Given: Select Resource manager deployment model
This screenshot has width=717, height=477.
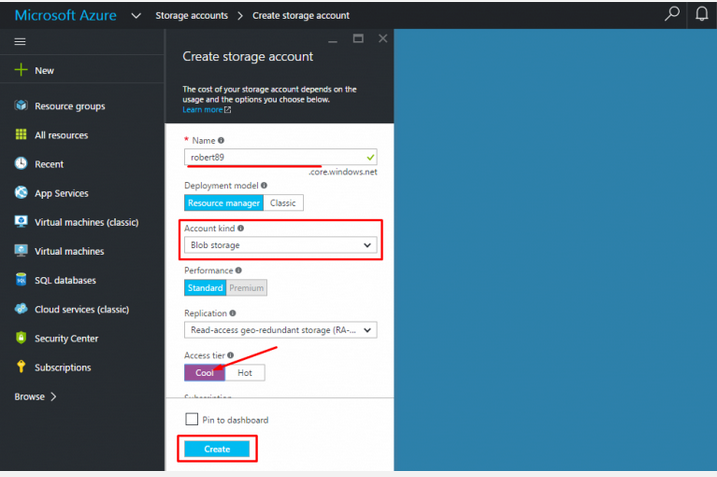Looking at the screenshot, I should click(224, 203).
